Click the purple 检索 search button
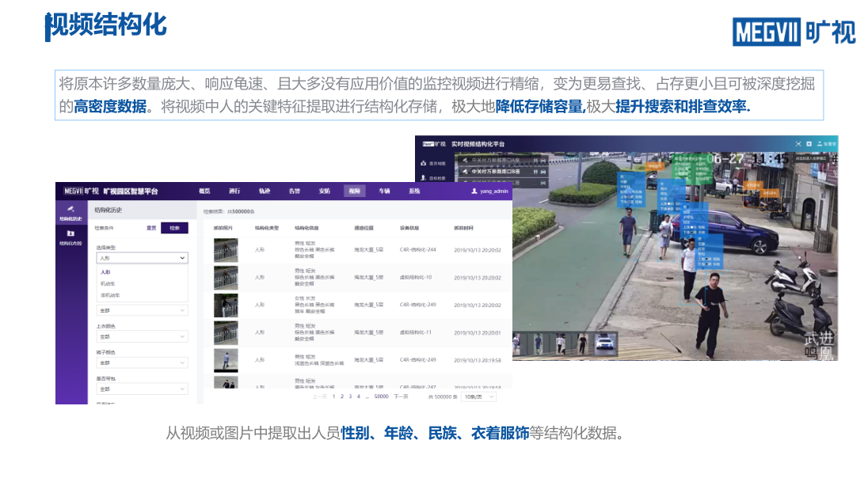The height and width of the screenshot is (478, 868). pyautogui.click(x=174, y=228)
